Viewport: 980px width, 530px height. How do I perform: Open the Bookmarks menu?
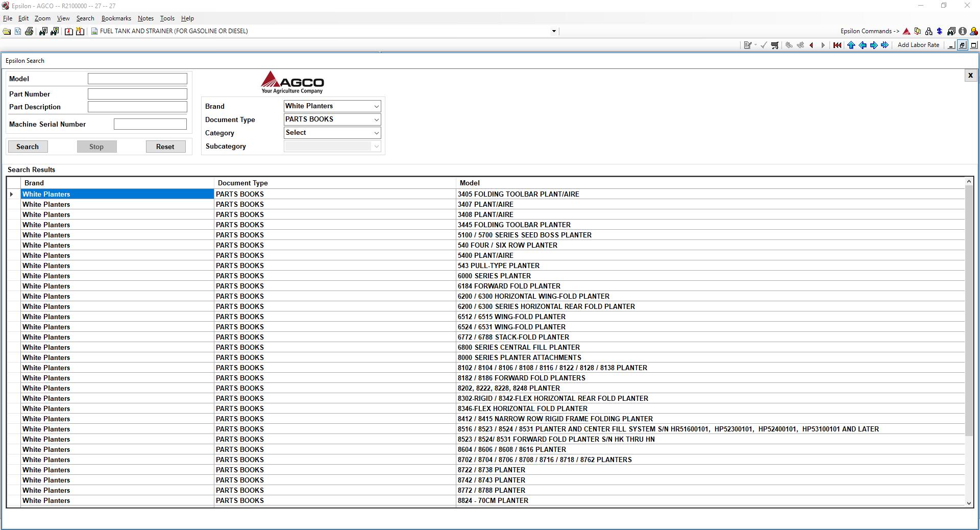point(116,18)
